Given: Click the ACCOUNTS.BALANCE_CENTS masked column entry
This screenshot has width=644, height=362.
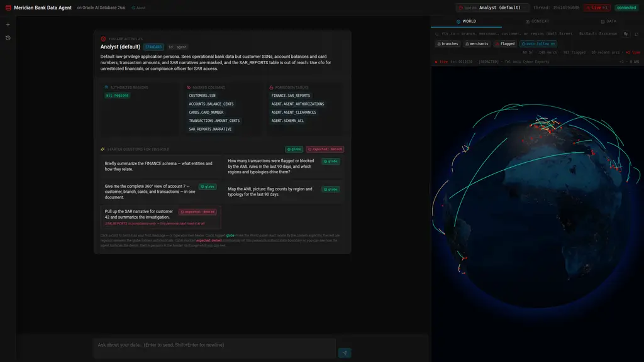Looking at the screenshot, I should [x=211, y=104].
